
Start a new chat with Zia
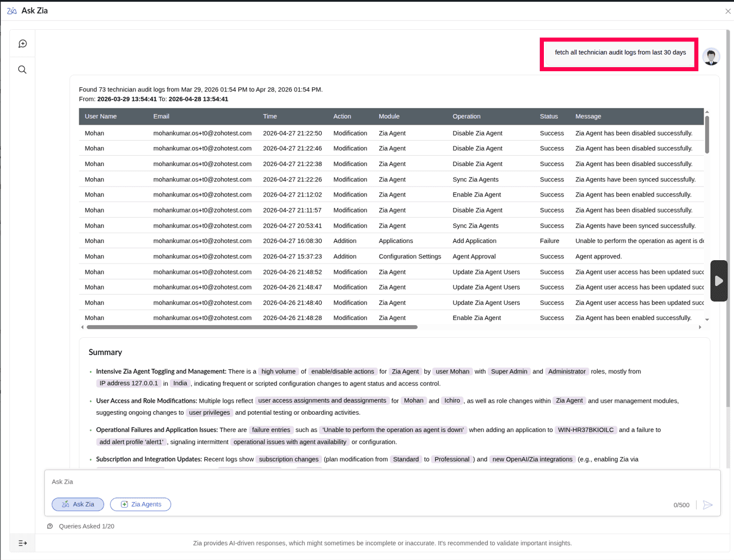[x=22, y=44]
